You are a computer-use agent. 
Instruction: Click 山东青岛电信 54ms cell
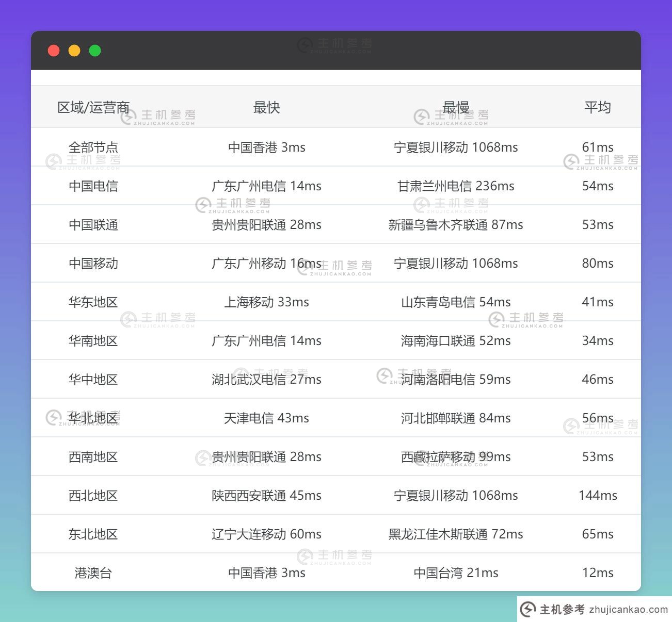456,302
